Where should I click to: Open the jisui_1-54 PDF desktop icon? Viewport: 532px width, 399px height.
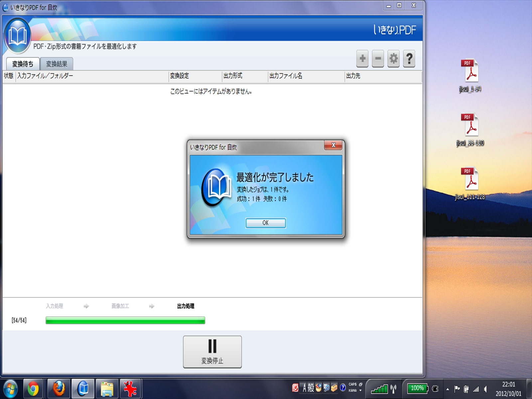470,76
